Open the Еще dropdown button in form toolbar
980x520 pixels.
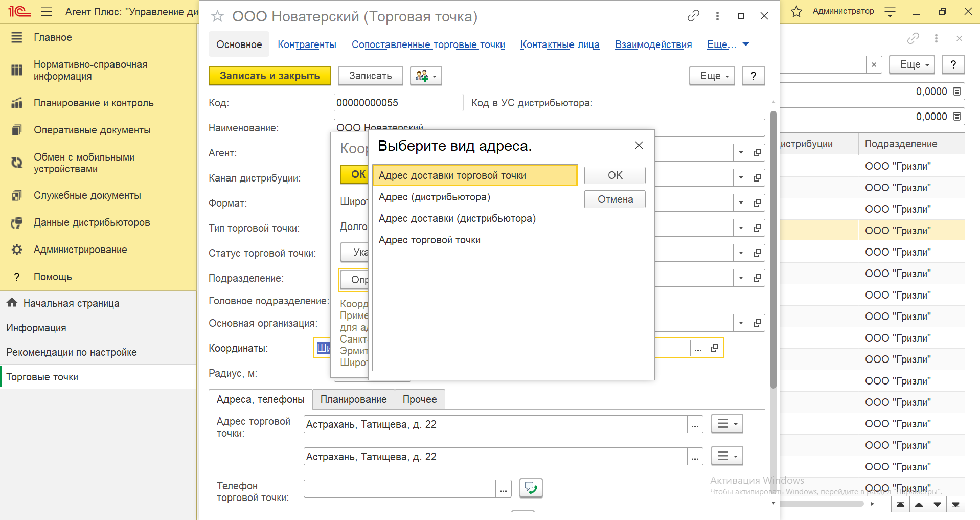coord(712,76)
